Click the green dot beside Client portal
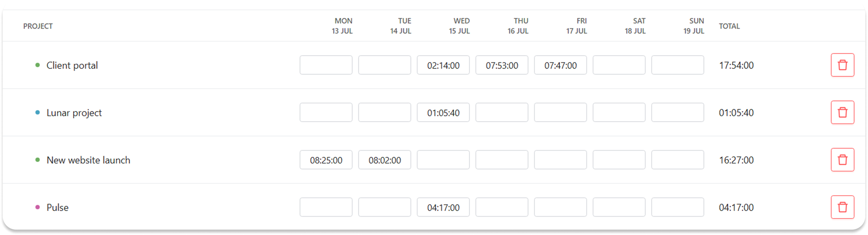 point(38,65)
